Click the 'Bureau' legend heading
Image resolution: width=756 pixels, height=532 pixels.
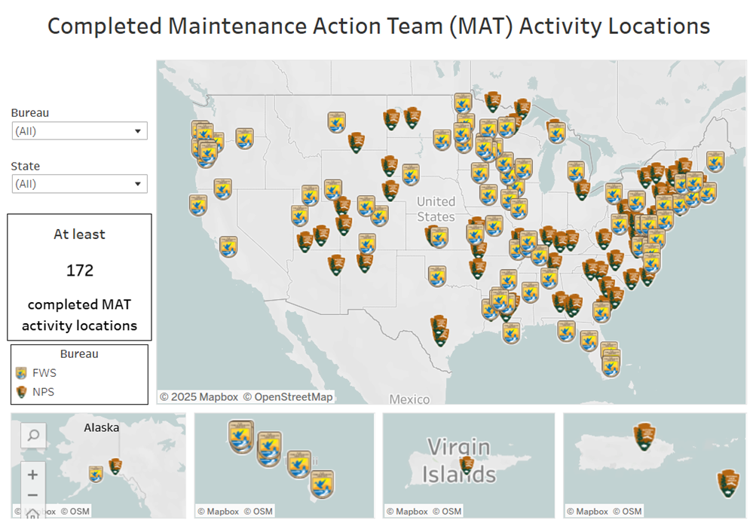tap(79, 353)
